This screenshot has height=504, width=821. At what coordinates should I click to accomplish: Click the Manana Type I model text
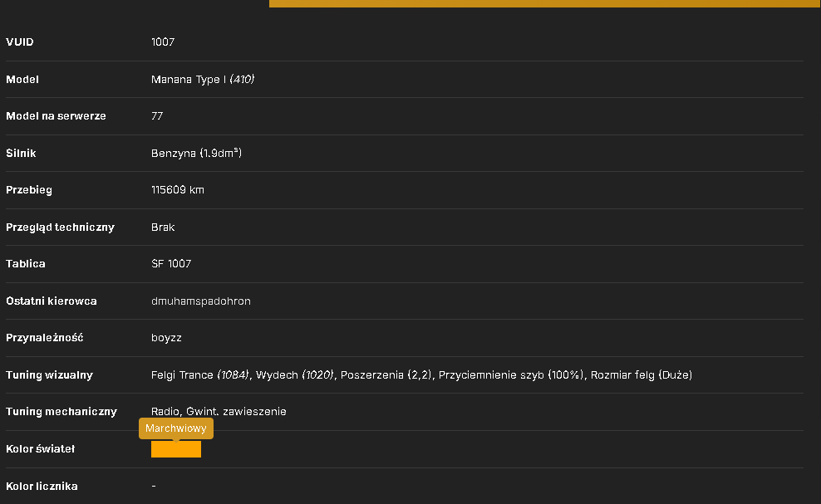(189, 79)
